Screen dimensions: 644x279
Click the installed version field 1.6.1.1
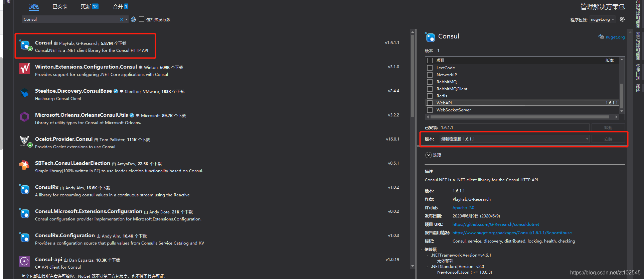pos(514,128)
